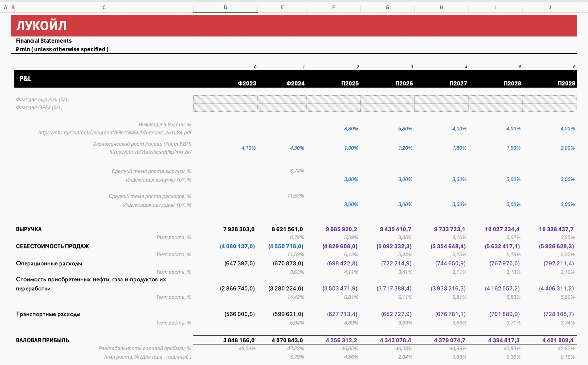Select the 2,00% GDP growth for П2029
Screen dimensions: 588x365
point(567,148)
